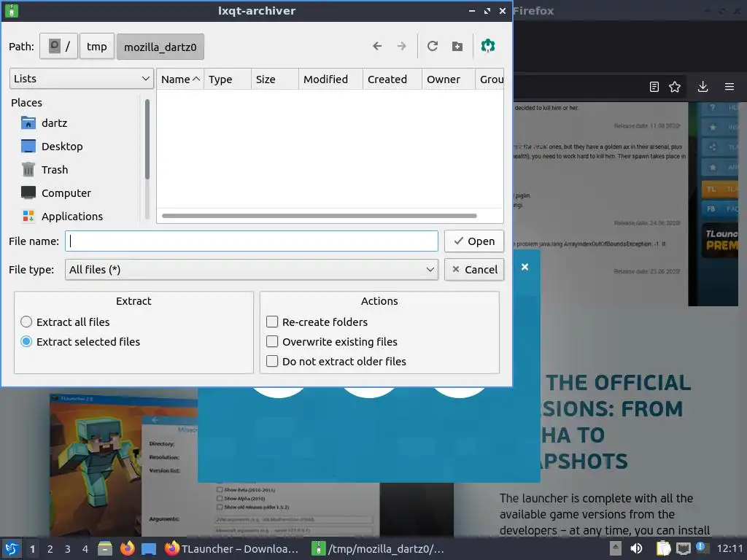
Task: Navigate to tmp in path bar
Action: (97, 46)
